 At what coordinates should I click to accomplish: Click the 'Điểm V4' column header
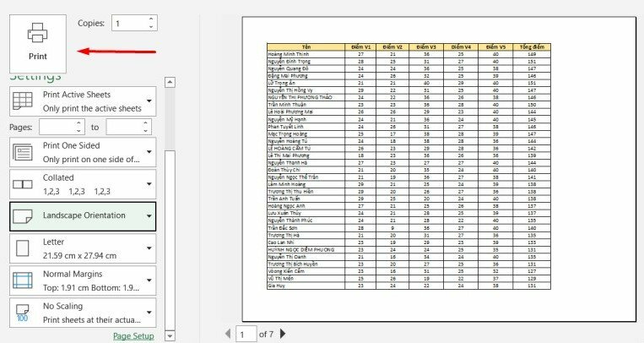[x=461, y=46]
